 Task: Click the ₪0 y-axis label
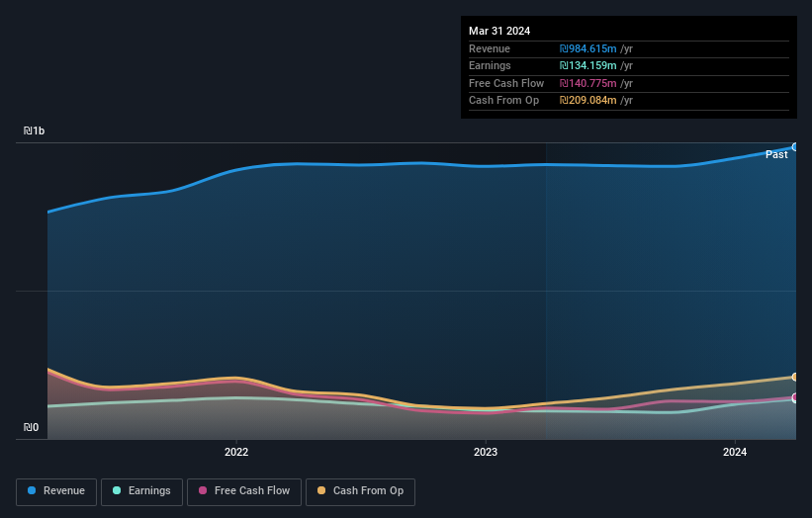point(31,427)
